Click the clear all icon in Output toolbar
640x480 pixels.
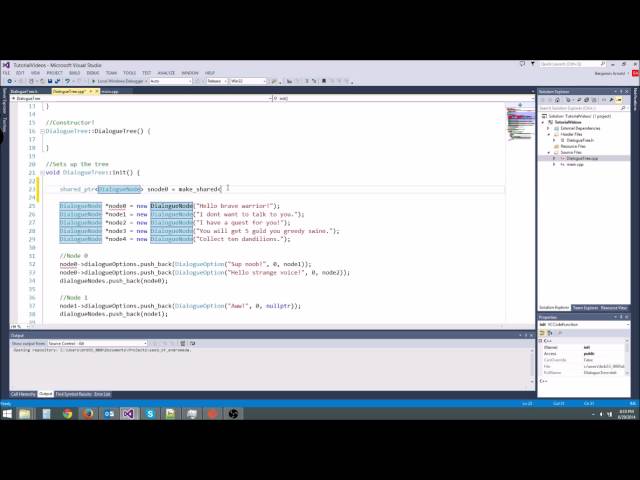click(182, 344)
